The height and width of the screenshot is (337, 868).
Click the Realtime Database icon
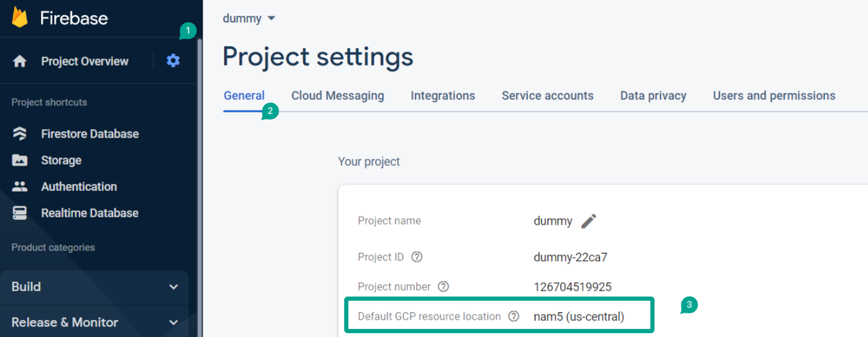[20, 213]
